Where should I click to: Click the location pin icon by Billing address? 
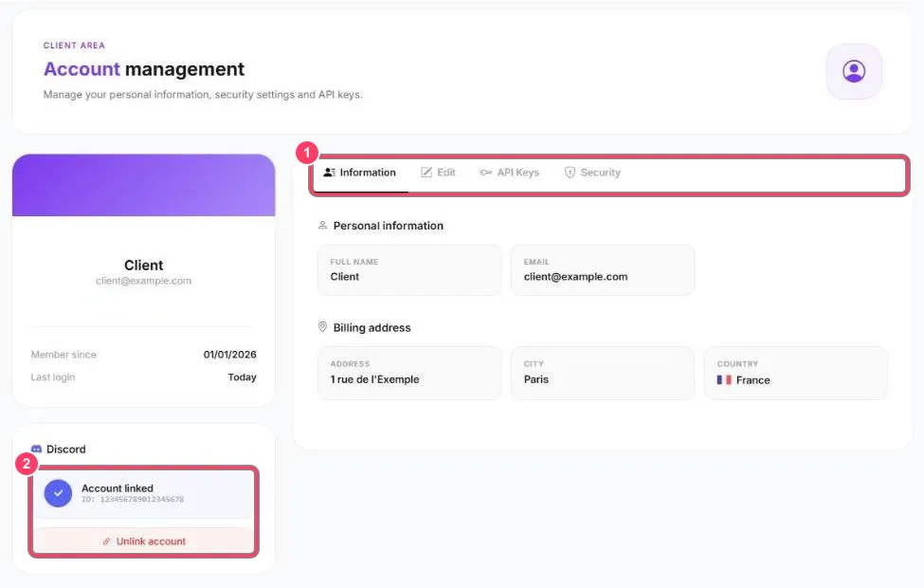(x=322, y=327)
